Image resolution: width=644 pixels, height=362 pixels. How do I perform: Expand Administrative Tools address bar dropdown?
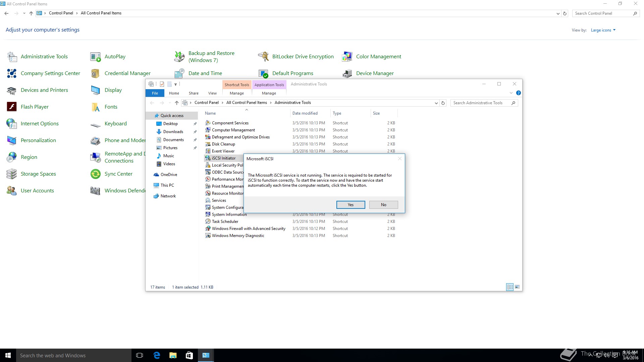(436, 103)
